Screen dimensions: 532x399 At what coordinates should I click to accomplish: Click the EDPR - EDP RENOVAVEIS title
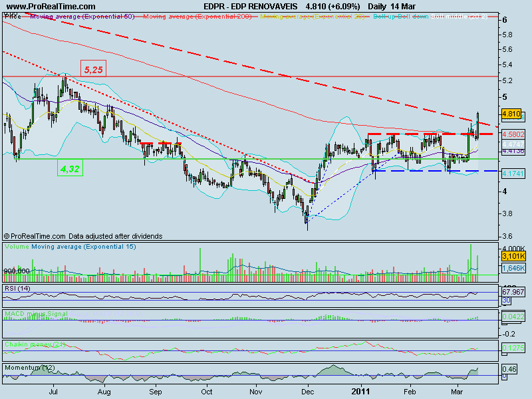[x=251, y=7]
